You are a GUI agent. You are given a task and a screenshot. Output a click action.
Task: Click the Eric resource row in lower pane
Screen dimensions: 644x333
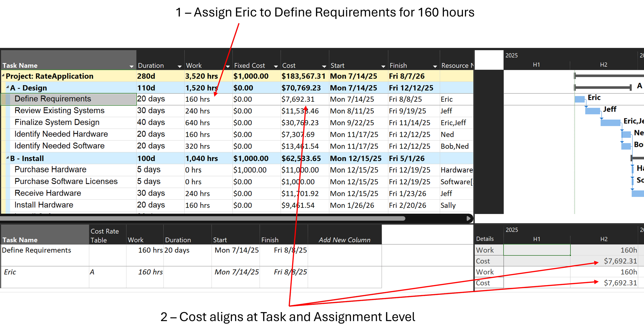[x=10, y=272]
